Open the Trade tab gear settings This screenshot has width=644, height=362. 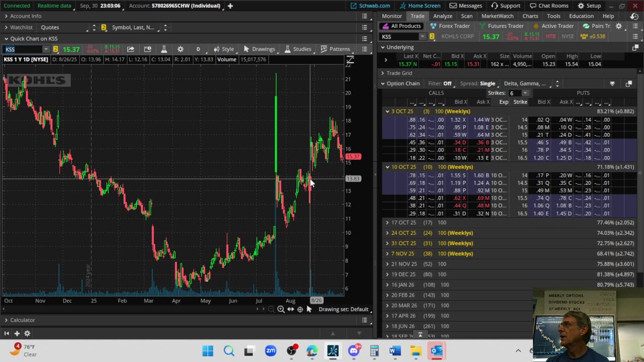click(x=619, y=26)
